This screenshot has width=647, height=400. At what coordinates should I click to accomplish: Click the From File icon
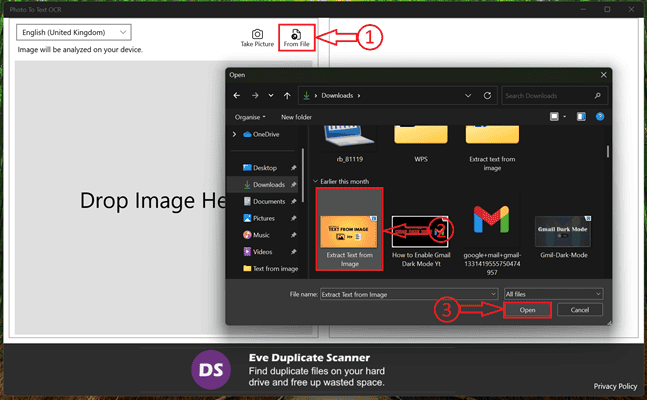click(296, 34)
